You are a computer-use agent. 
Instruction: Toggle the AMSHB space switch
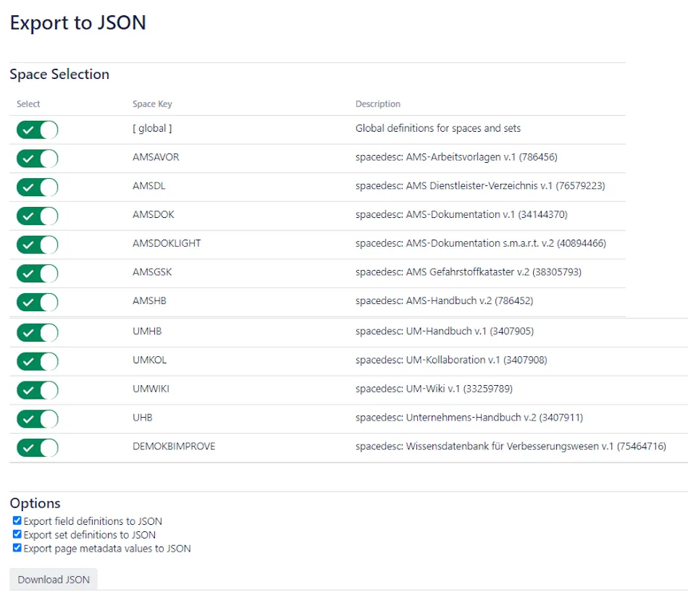click(x=37, y=302)
